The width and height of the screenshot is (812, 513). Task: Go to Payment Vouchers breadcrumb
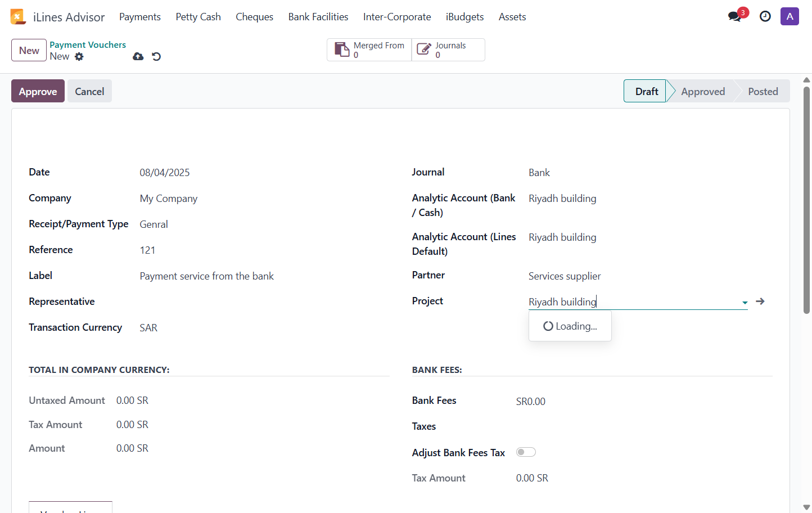coord(88,44)
